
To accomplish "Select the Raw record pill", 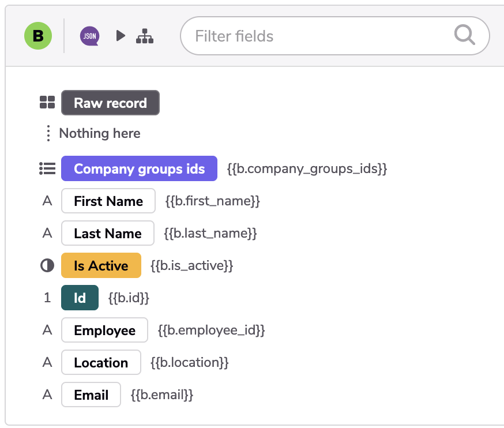I will [x=110, y=103].
